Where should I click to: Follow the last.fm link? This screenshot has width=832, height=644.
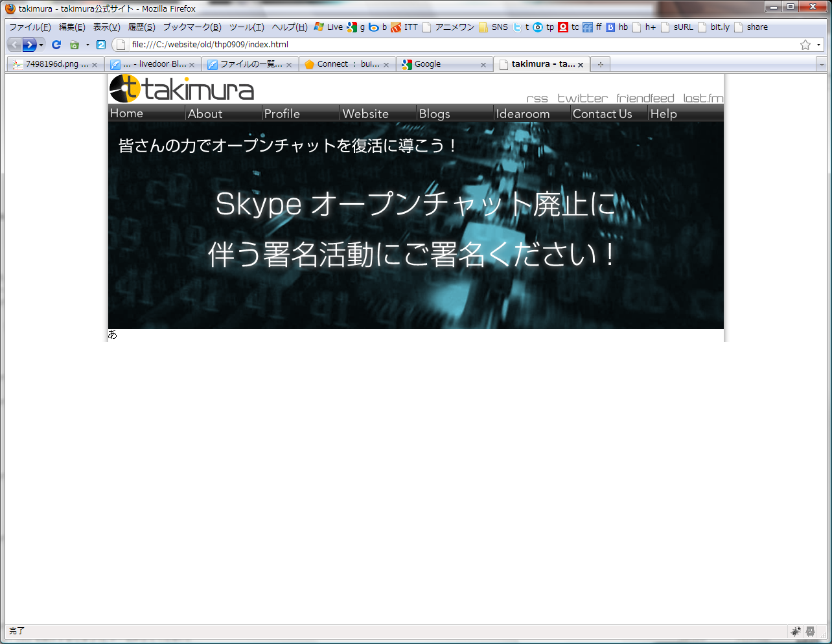[x=703, y=98]
